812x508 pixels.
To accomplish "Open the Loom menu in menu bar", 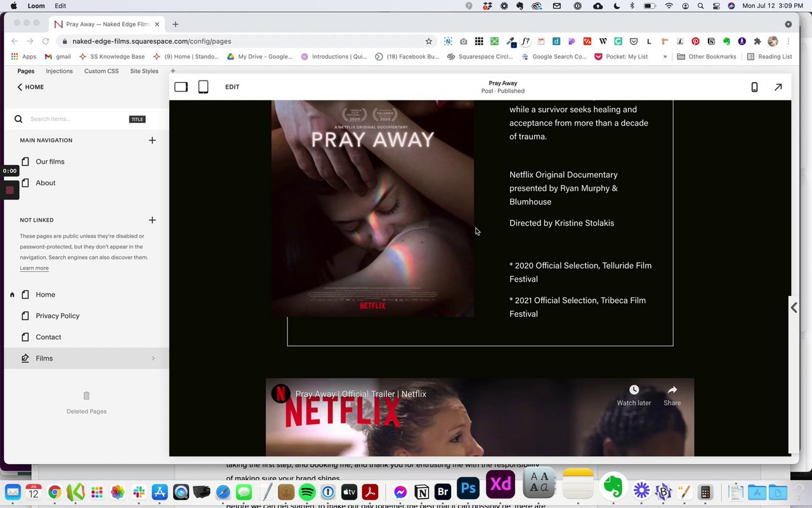I will (x=36, y=6).
